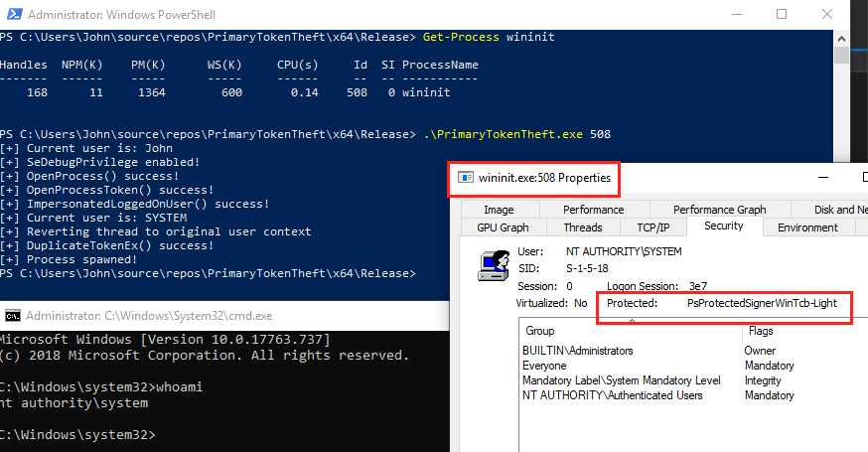Viewport: 868px width, 452px height.
Task: Click the OpenProcessToken() success line
Action: (x=107, y=190)
